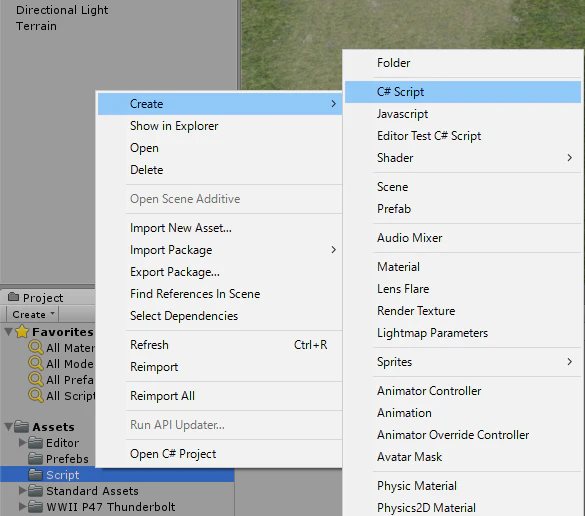Open the Sprites submenu arrow
585x516 pixels.
coord(569,362)
